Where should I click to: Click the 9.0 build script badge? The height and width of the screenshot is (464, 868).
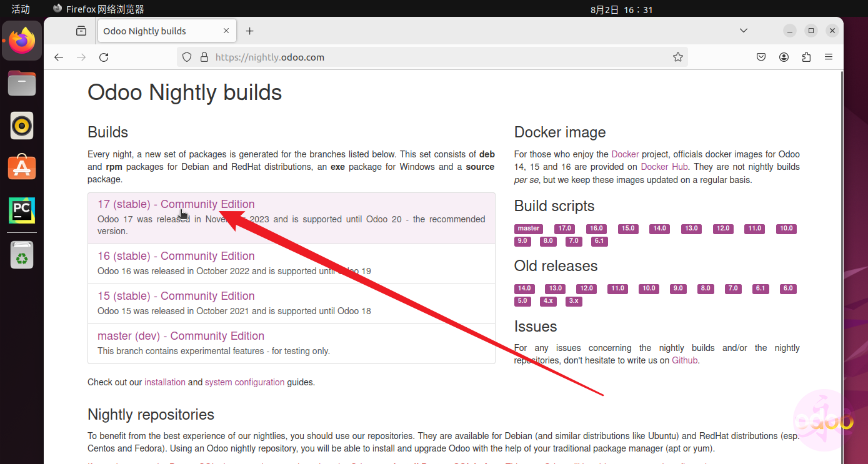coord(522,241)
